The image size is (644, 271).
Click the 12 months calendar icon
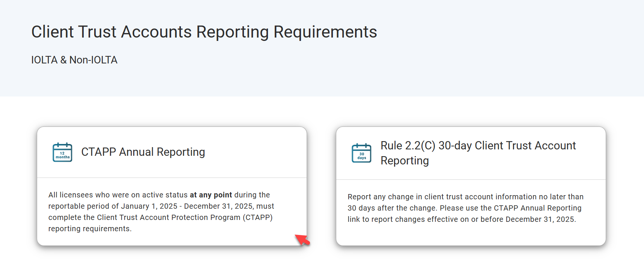coord(62,152)
